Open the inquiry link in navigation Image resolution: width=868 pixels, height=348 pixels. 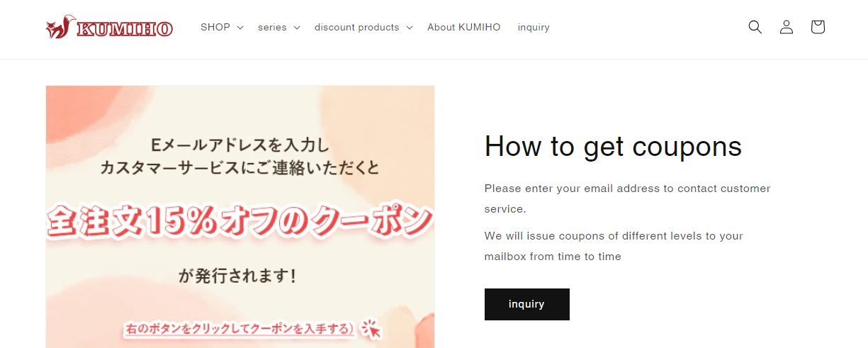pyautogui.click(x=534, y=27)
